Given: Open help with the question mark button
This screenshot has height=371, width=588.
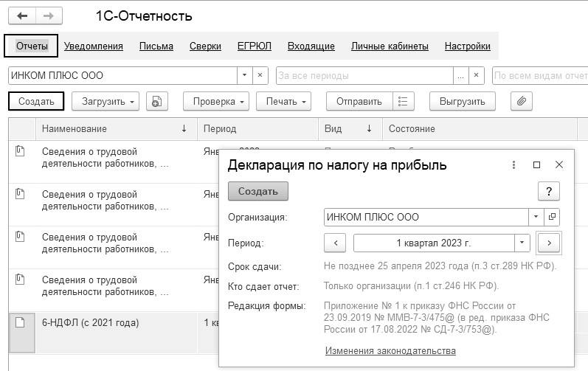Looking at the screenshot, I should [549, 191].
